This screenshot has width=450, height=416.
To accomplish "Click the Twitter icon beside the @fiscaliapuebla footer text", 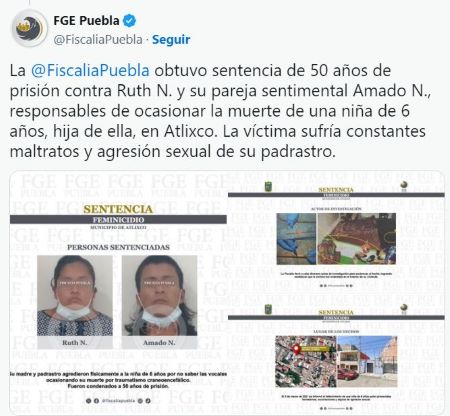I will [x=88, y=401].
